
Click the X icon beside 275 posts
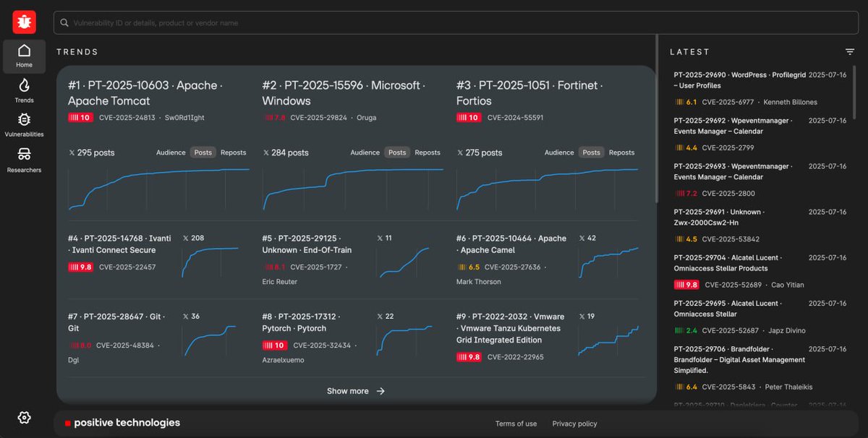(x=460, y=153)
